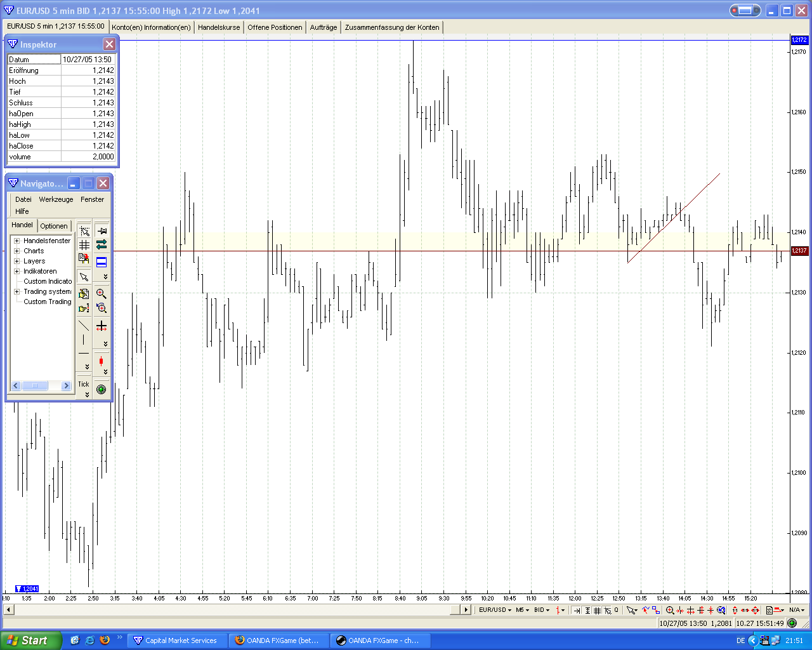Screen dimensions: 812x650
Task: Expand the Indikatoren tree node
Action: [17, 271]
